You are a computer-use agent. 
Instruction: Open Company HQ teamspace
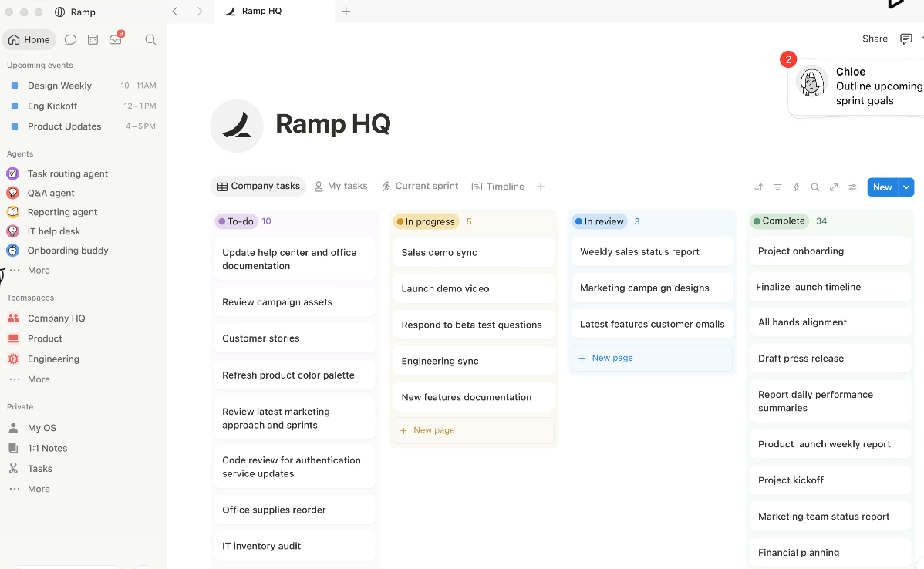point(56,318)
